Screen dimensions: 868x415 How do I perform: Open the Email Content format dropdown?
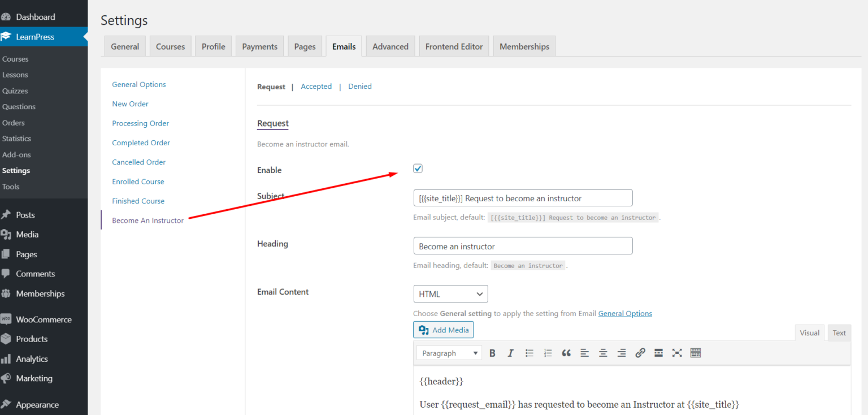point(450,293)
